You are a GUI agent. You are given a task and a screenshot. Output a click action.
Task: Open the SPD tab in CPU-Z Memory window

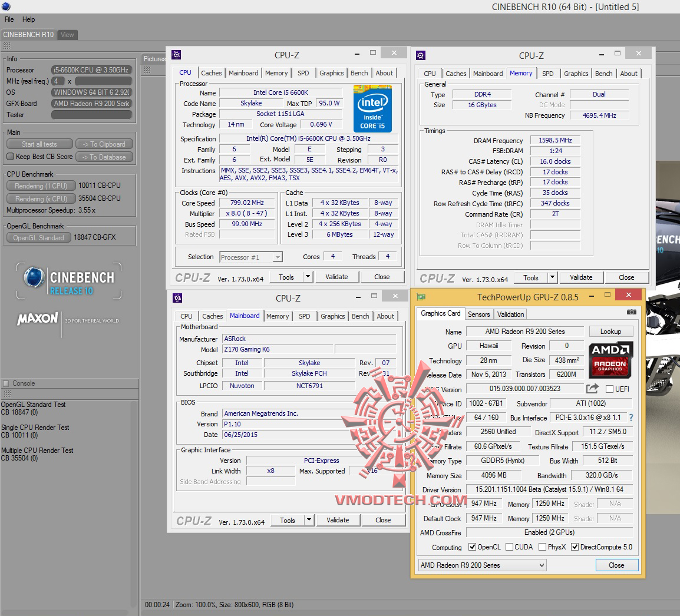tap(548, 74)
